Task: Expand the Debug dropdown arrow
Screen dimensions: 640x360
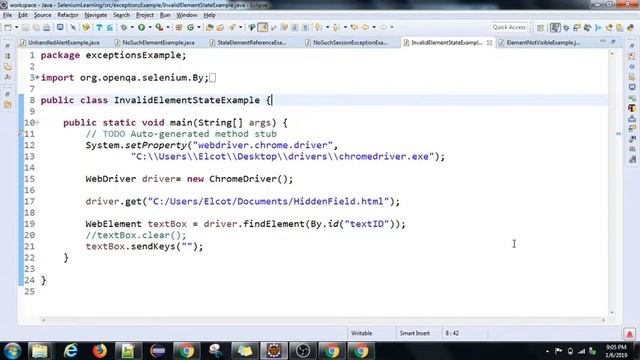Action: pos(132,27)
